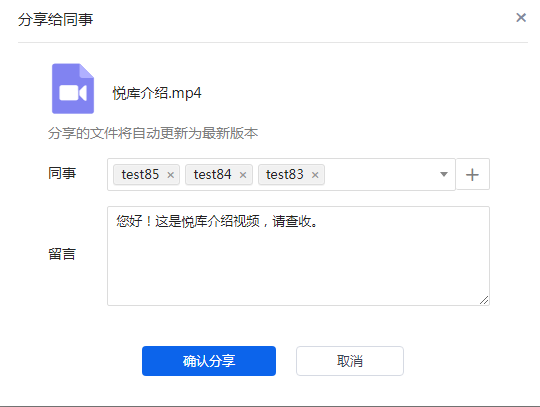The height and width of the screenshot is (407, 540).
Task: Close the 分享给同事 dialog
Action: click(521, 18)
